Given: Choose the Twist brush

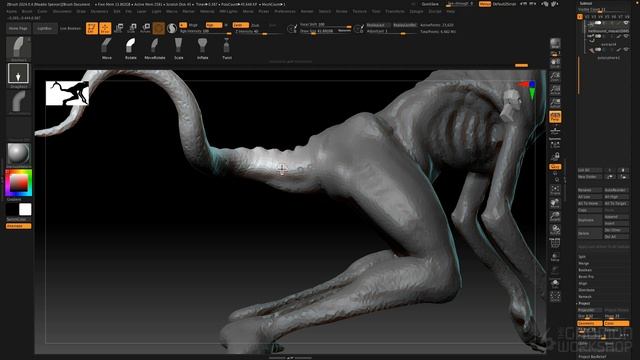Looking at the screenshot, I should point(227,49).
